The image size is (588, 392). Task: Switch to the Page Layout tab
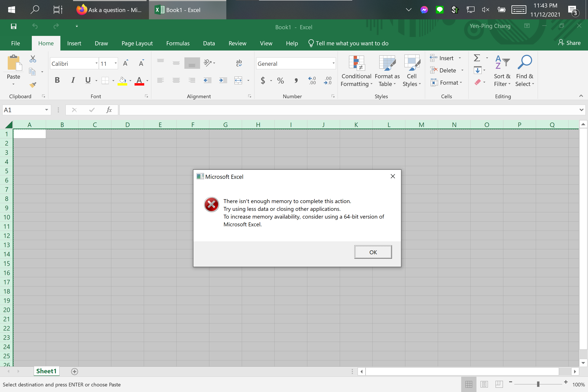coord(137,43)
